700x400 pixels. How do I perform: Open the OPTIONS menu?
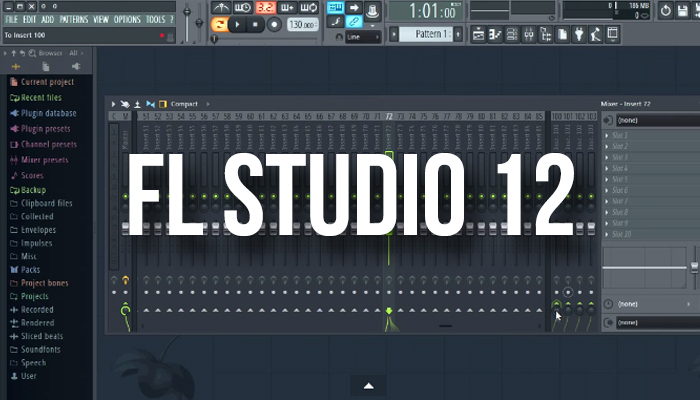point(127,20)
